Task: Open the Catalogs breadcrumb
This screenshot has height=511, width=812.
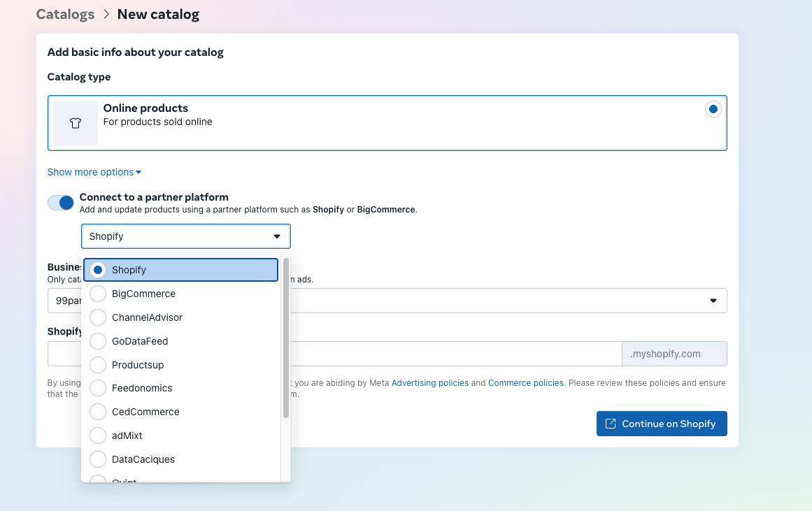Action: (65, 15)
